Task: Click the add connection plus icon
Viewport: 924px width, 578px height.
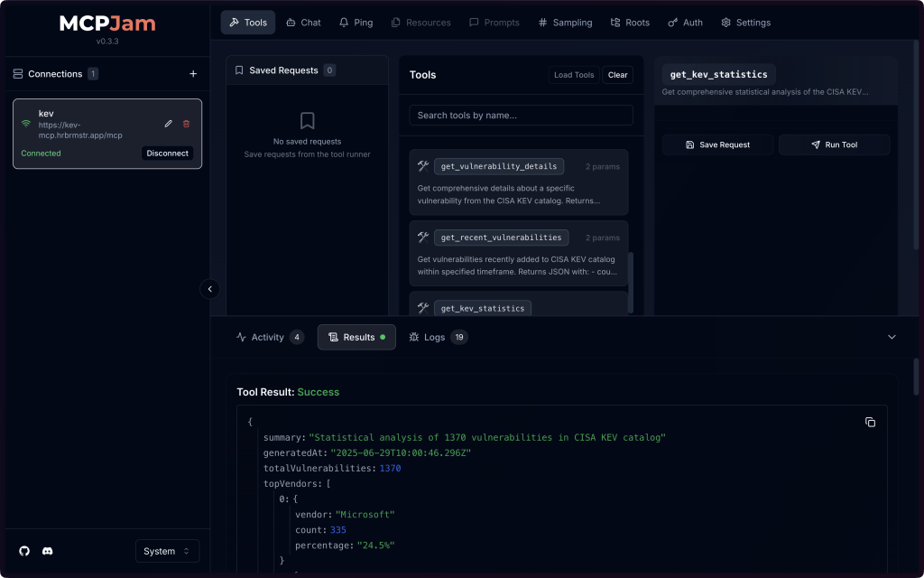Action: click(192, 74)
